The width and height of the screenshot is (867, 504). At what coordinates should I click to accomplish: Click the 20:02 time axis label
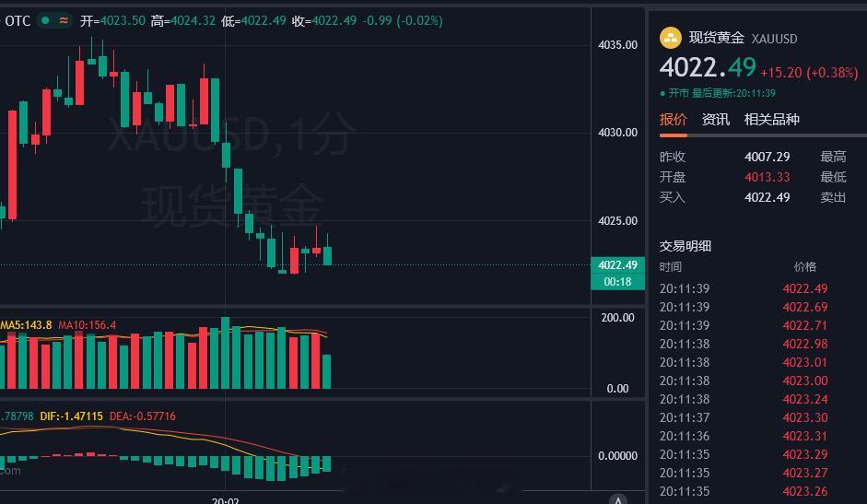click(225, 500)
